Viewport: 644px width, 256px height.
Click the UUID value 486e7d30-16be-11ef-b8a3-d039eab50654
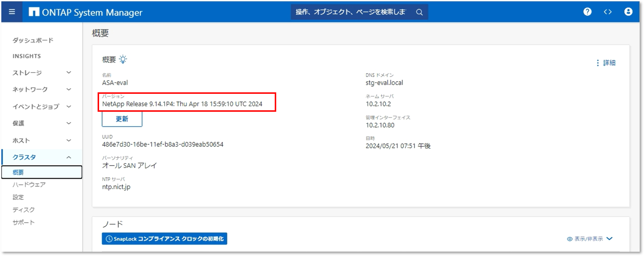point(163,145)
